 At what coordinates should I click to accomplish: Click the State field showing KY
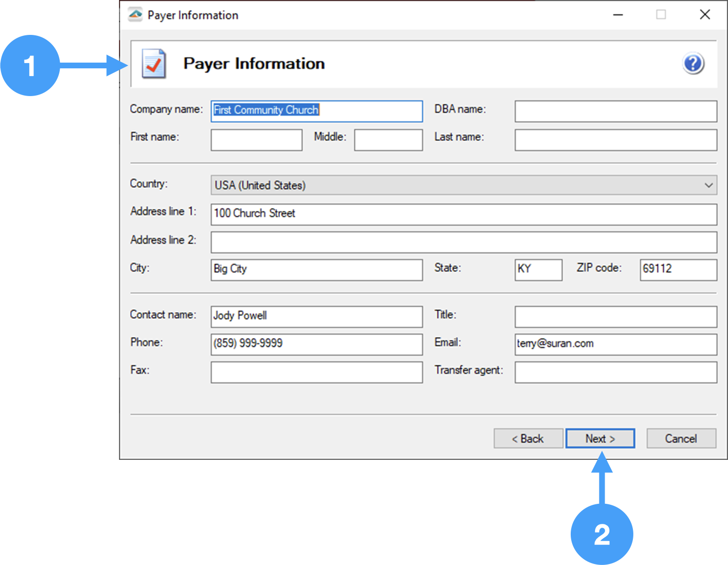538,270
